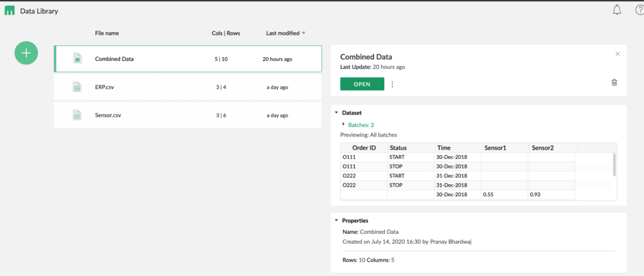Collapse the Properties section

(336, 221)
